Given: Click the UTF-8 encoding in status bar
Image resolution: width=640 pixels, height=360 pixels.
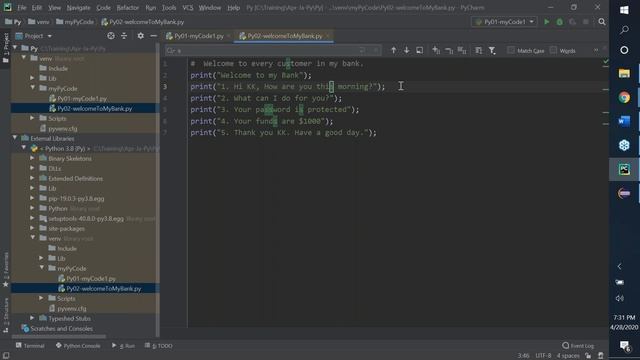Looking at the screenshot, I should tap(543, 356).
